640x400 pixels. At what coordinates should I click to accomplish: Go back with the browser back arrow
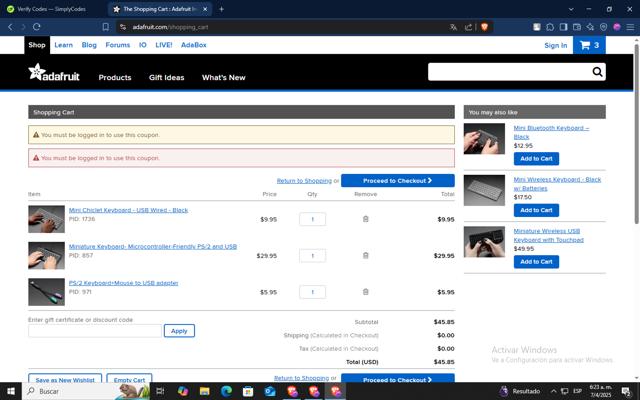coord(11,27)
